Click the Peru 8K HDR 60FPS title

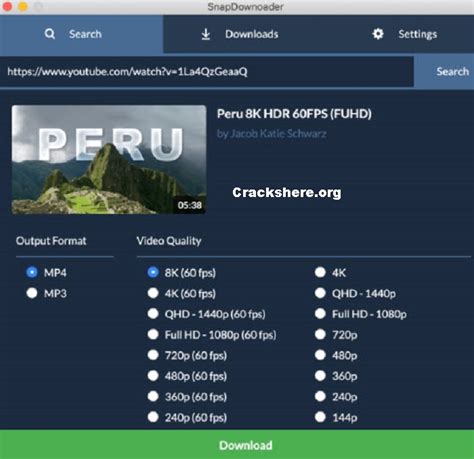pos(294,114)
